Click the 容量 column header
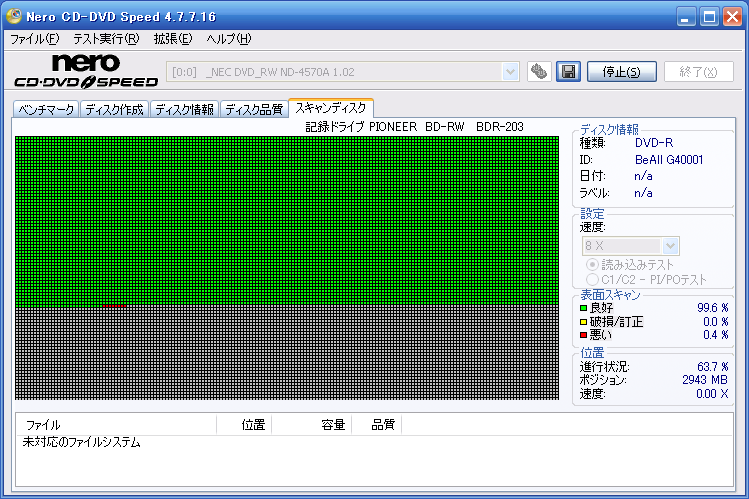The image size is (749, 499). click(311, 425)
